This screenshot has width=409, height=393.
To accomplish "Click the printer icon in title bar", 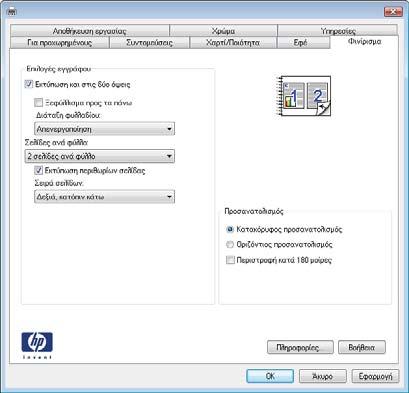I will click(12, 11).
